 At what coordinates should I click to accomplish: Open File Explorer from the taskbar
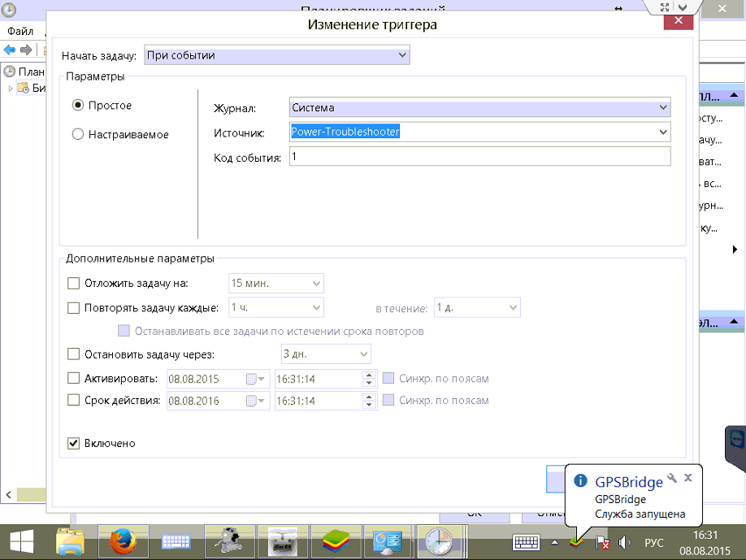(70, 541)
